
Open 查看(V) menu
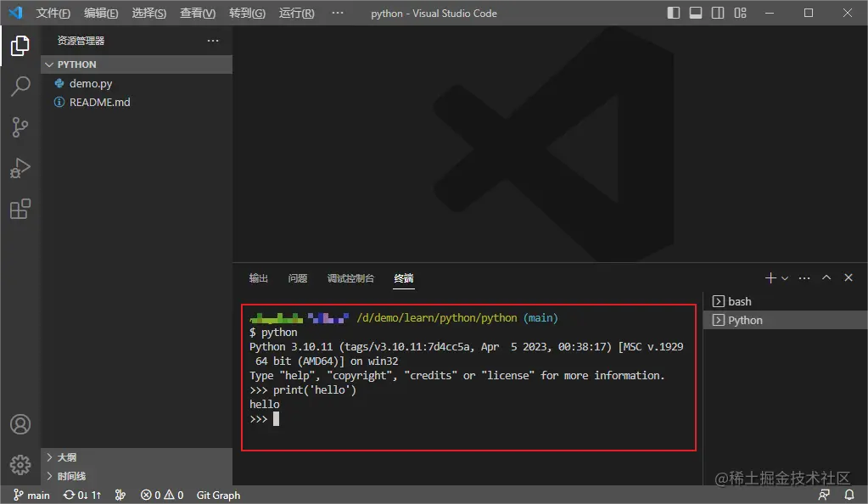coord(198,14)
